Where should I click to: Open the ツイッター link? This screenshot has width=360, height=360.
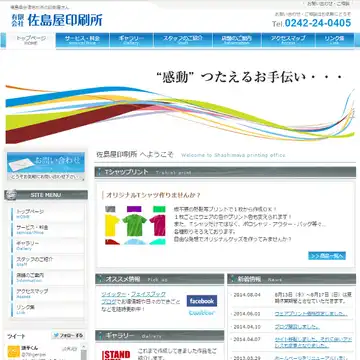pyautogui.click(x=114, y=294)
